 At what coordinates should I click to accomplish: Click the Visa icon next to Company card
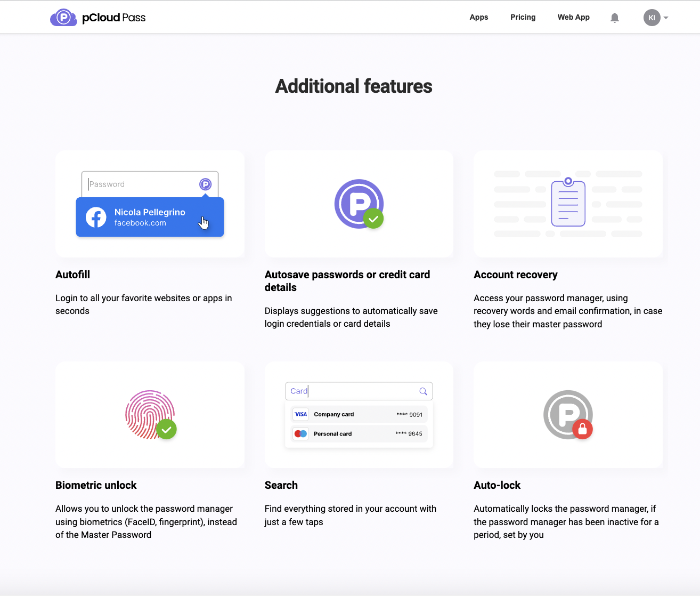click(300, 414)
